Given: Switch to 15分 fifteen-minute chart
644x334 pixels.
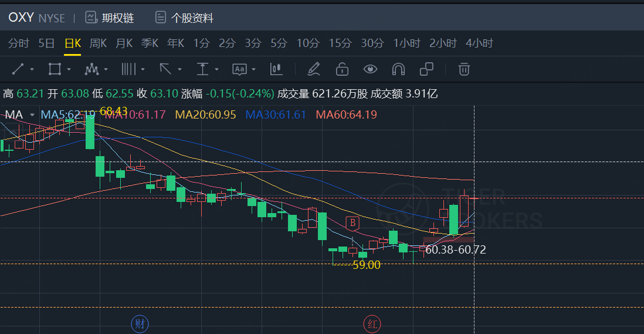Looking at the screenshot, I should click(341, 43).
